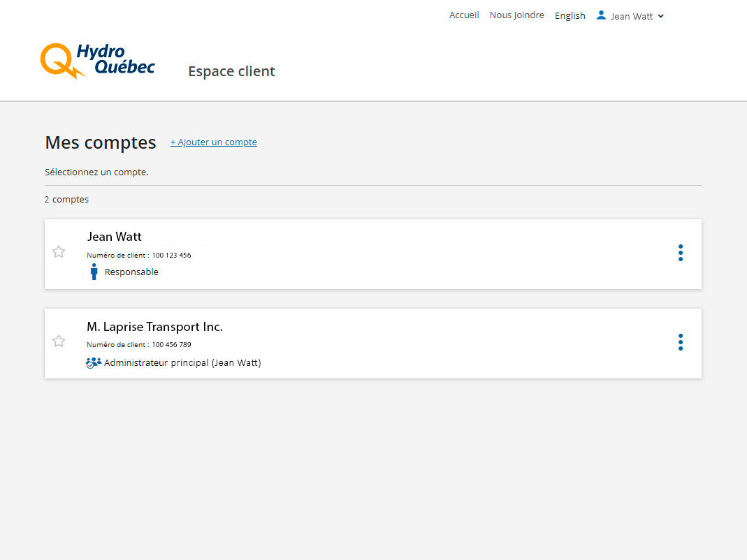Click the Administrateur principal group icon

click(x=94, y=362)
